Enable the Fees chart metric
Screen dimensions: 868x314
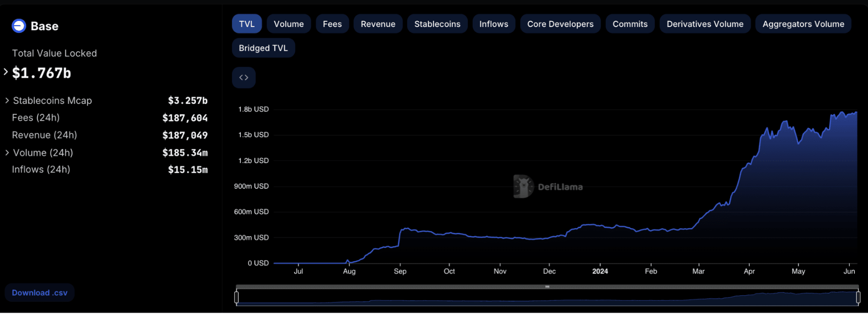pyautogui.click(x=332, y=24)
